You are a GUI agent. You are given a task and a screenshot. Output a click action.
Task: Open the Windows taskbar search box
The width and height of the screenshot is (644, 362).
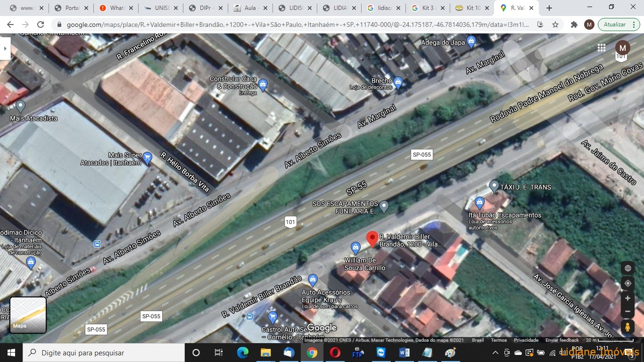[104, 353]
